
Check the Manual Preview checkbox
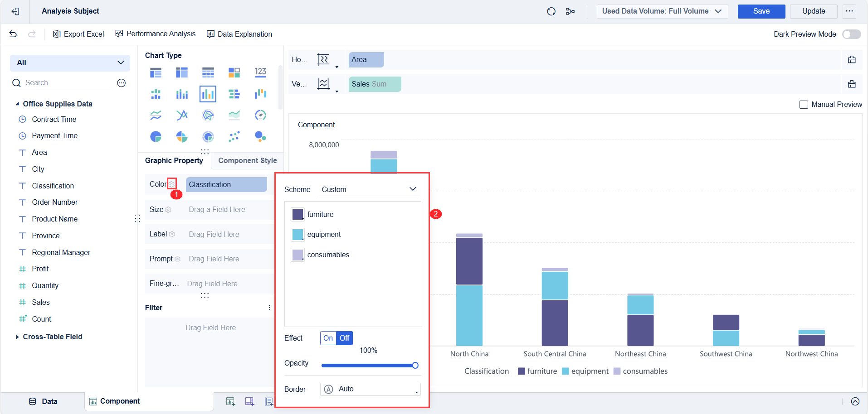804,105
